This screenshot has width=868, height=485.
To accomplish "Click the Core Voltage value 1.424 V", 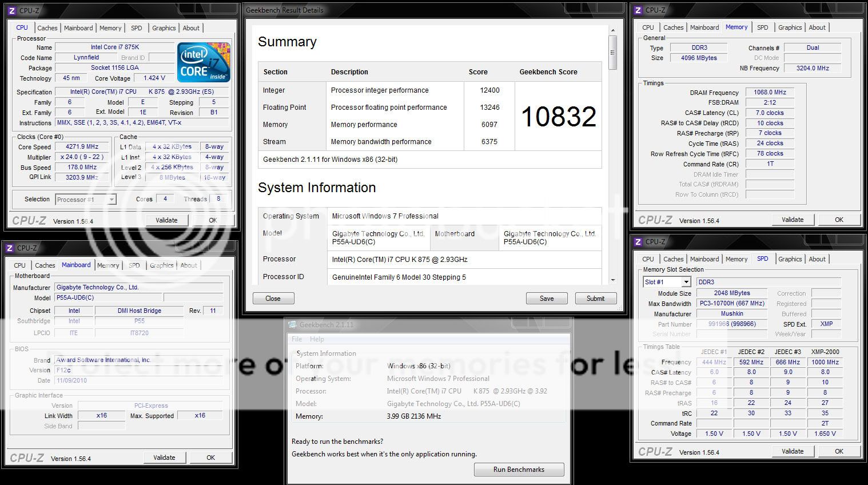I will pyautogui.click(x=154, y=78).
